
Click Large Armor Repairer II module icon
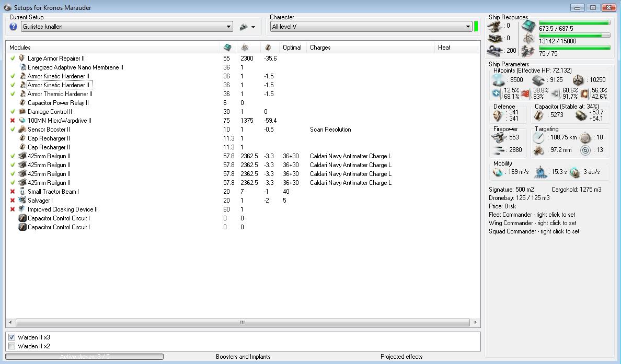click(x=22, y=58)
